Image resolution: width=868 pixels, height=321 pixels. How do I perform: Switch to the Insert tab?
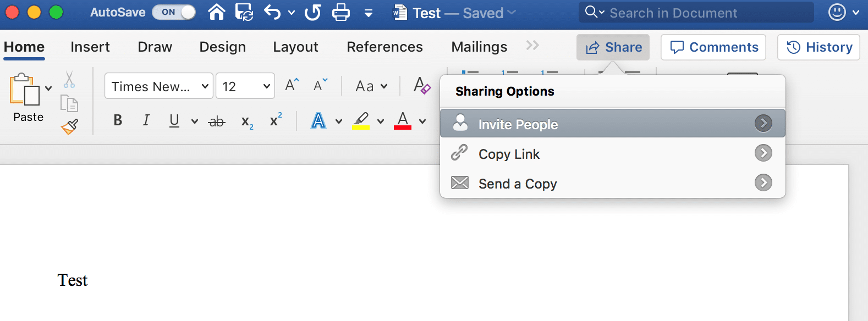(90, 47)
